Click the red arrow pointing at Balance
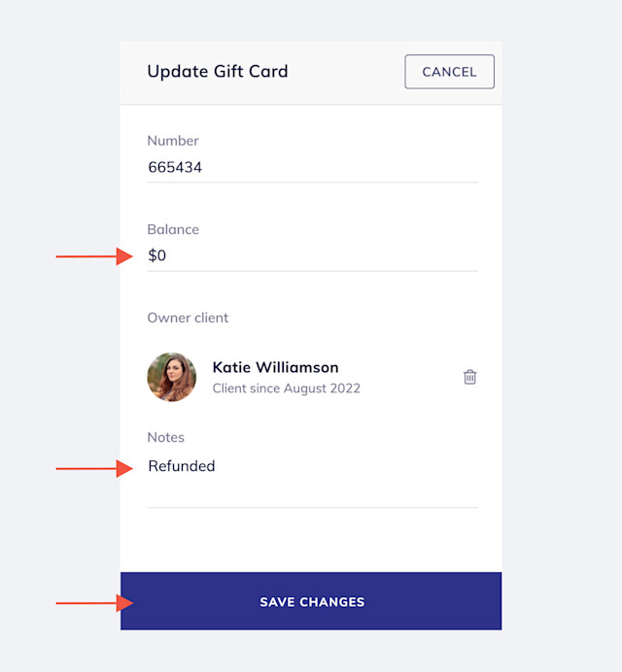The width and height of the screenshot is (622, 672). point(94,256)
